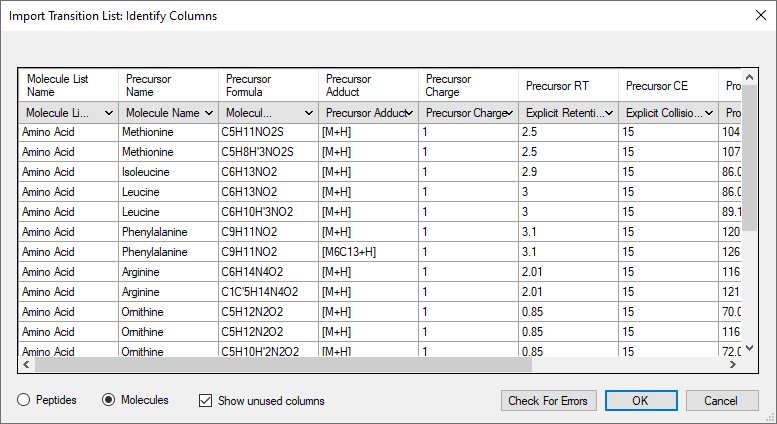Image resolution: width=777 pixels, height=424 pixels.
Task: Close the Import Transition List dialog
Action: (x=761, y=15)
